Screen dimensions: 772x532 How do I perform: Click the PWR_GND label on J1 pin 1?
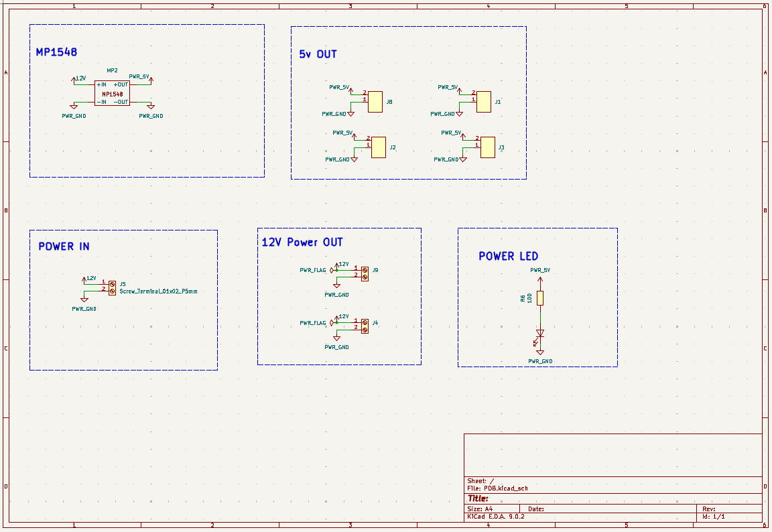tap(442, 114)
